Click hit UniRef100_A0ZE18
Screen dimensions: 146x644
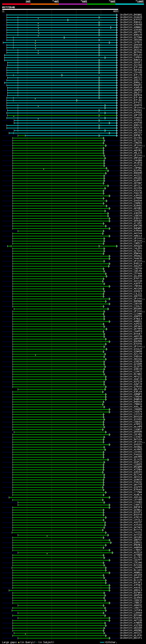(131, 552)
